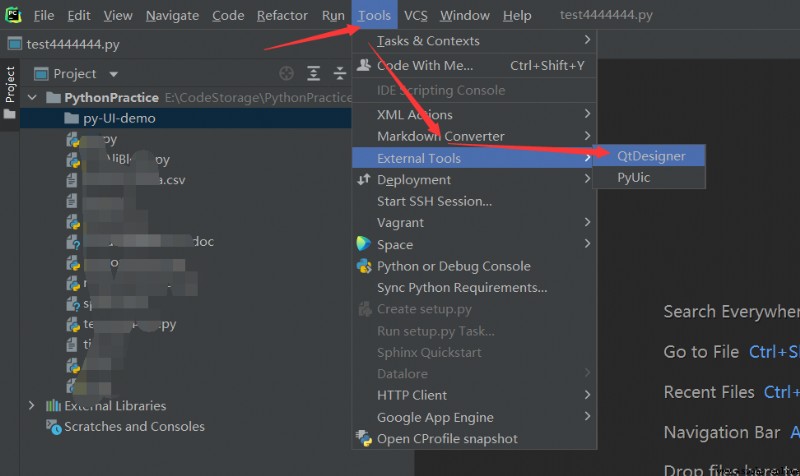Image resolution: width=800 pixels, height=476 pixels.
Task: Expand Vagrant submenu arrow
Action: [587, 222]
